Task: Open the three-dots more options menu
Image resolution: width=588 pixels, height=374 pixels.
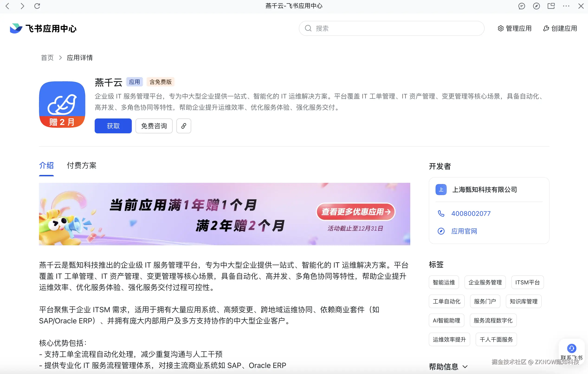Action: [566, 6]
